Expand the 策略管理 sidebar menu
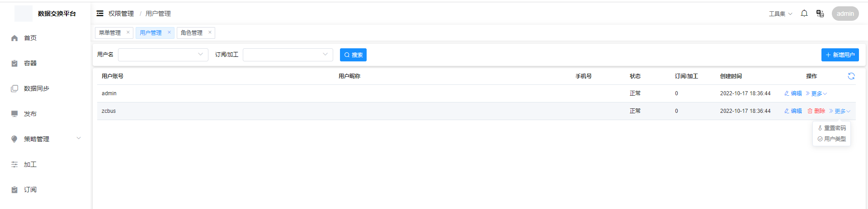Viewport: 868px width, 209px height. [45, 139]
